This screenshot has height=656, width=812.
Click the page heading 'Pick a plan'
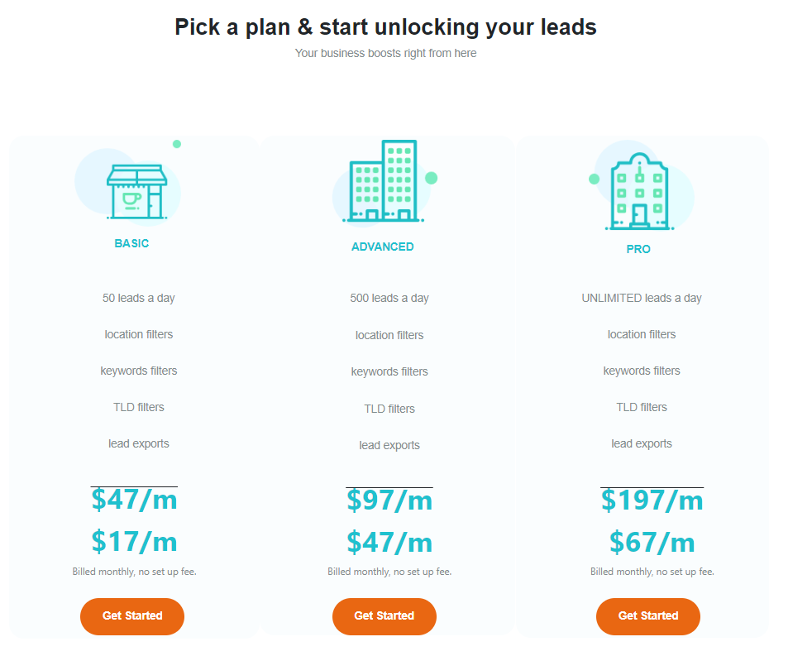click(x=386, y=27)
